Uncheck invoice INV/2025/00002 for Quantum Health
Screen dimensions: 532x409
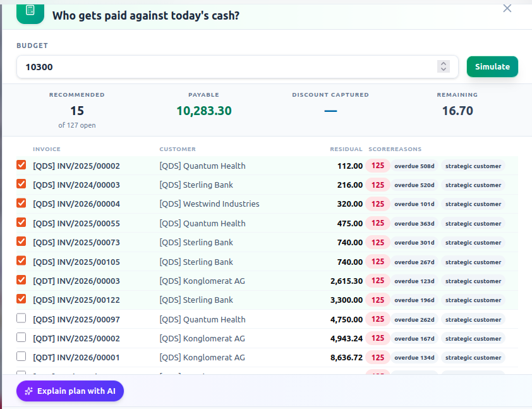21,165
